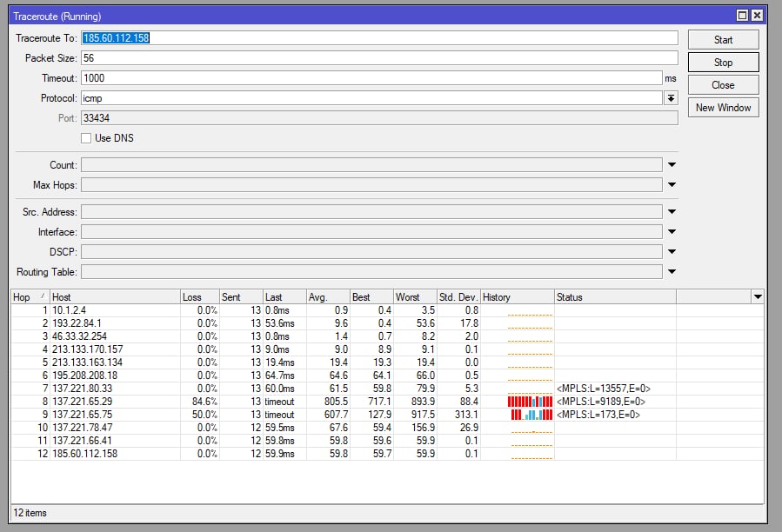The height and width of the screenshot is (532, 782).
Task: Select hop row 137.221.65.75
Action: coord(387,415)
